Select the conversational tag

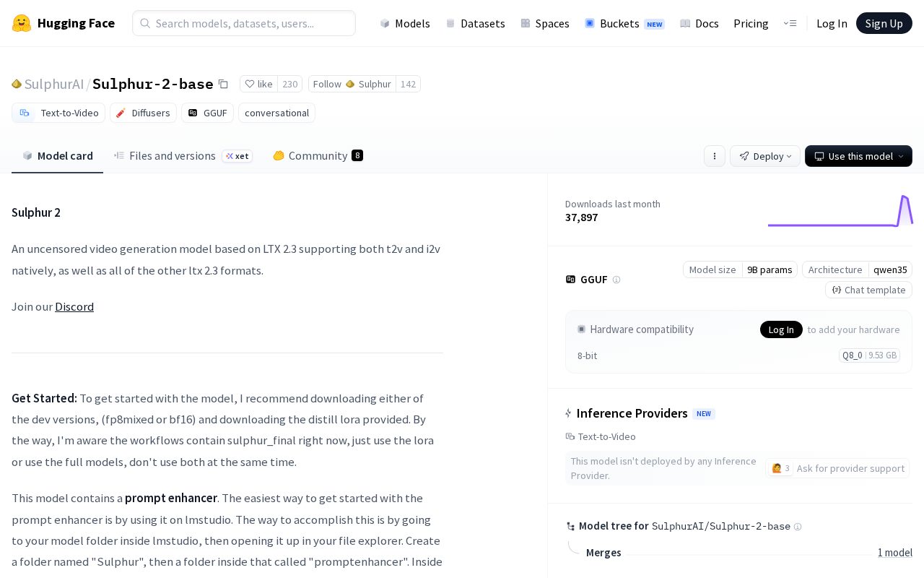coord(276,113)
